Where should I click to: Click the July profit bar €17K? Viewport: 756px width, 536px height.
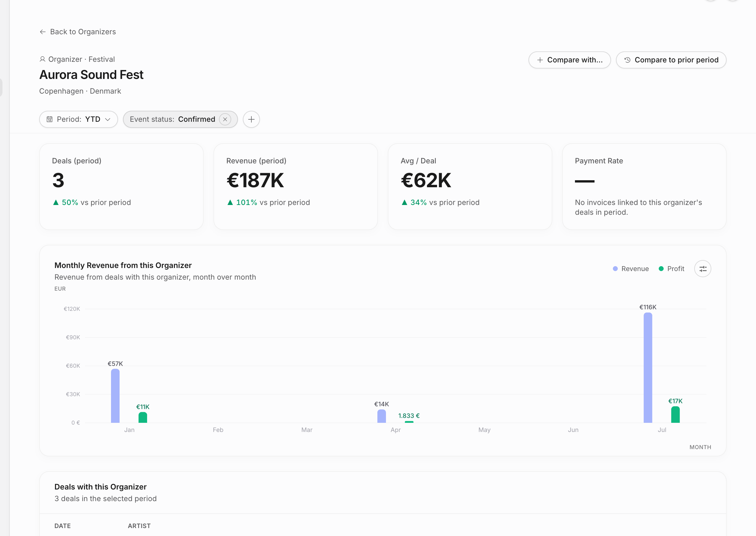coord(676,415)
